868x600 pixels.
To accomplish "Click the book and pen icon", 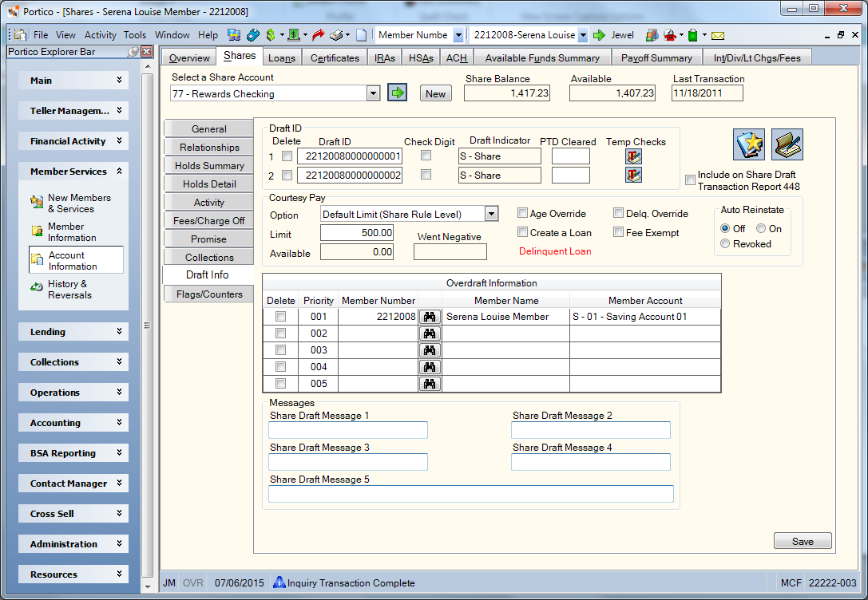I will tap(787, 144).
